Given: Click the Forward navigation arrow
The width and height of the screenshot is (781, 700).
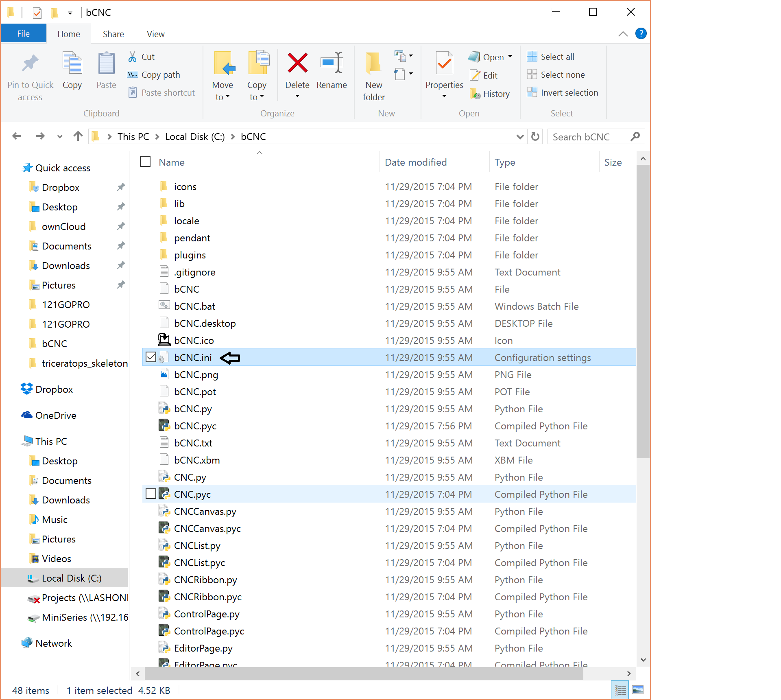Looking at the screenshot, I should (x=40, y=136).
